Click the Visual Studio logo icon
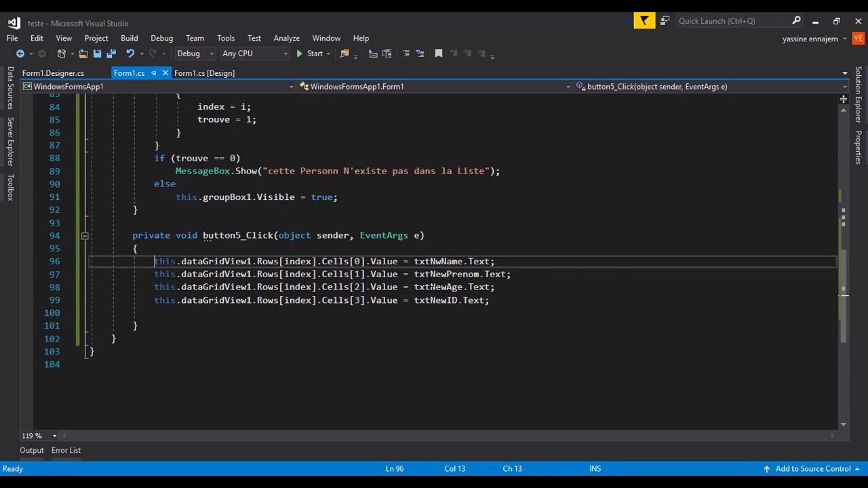The width and height of the screenshot is (868, 488). (14, 22)
